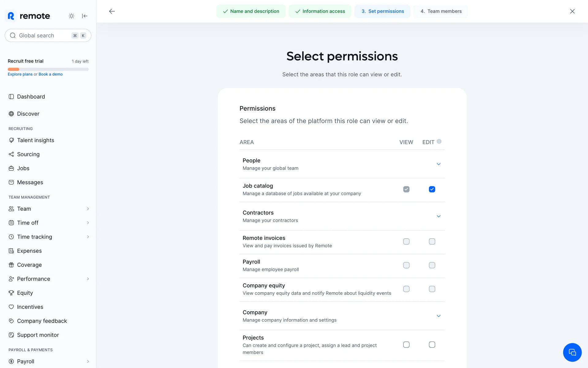Open the Equity trophy sidebar item

pyautogui.click(x=25, y=293)
